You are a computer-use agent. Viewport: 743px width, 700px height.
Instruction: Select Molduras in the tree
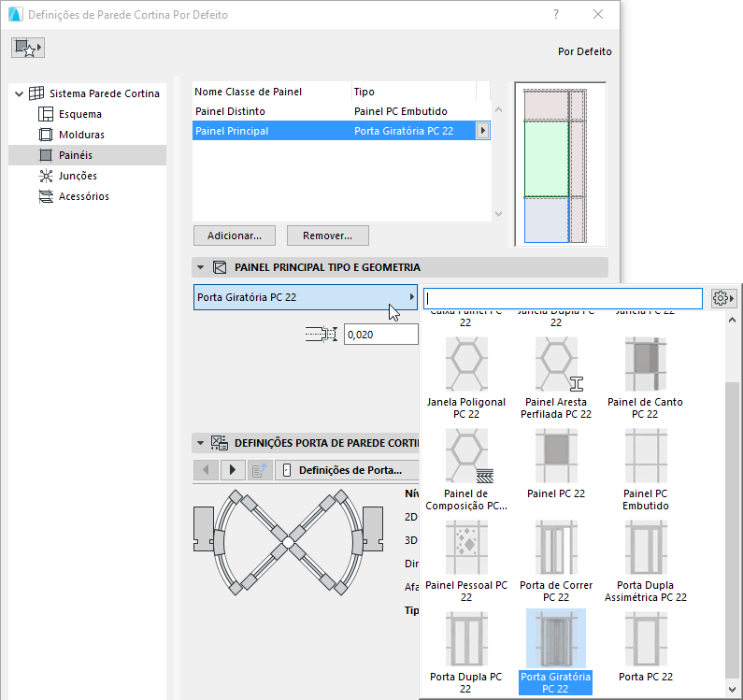click(x=81, y=135)
